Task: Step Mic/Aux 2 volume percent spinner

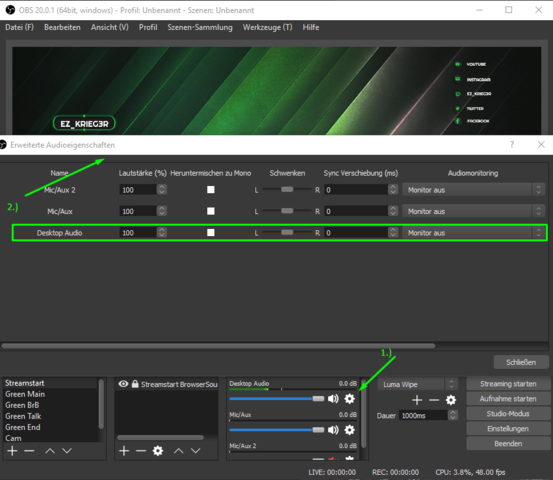Action: 162,190
